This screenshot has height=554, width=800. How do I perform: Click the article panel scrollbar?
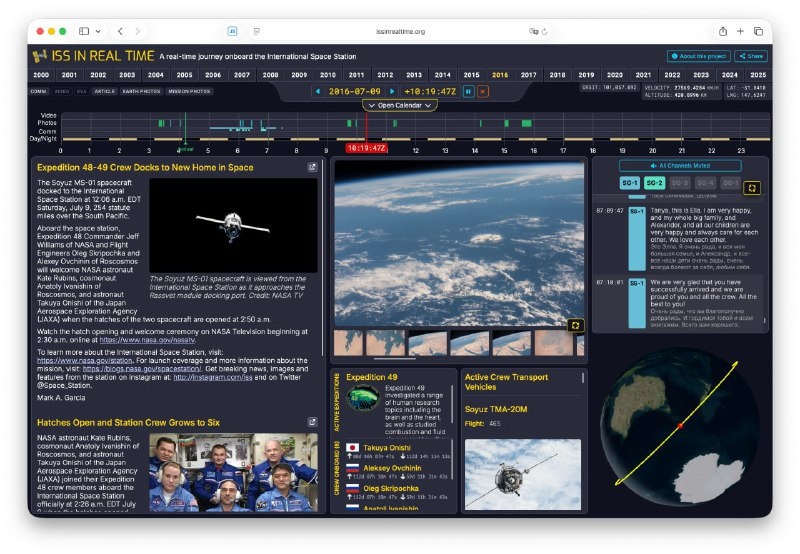[322, 258]
